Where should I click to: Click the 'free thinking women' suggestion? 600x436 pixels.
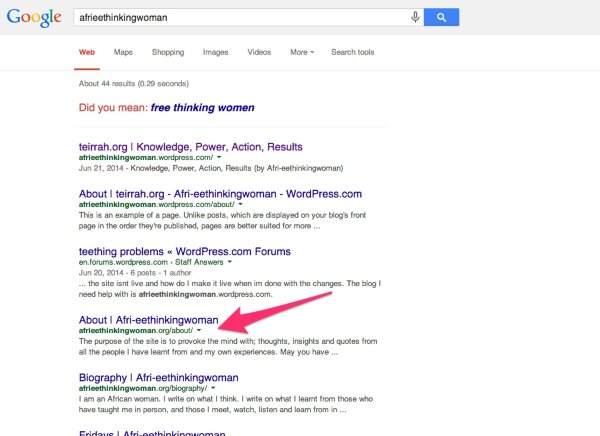202,108
